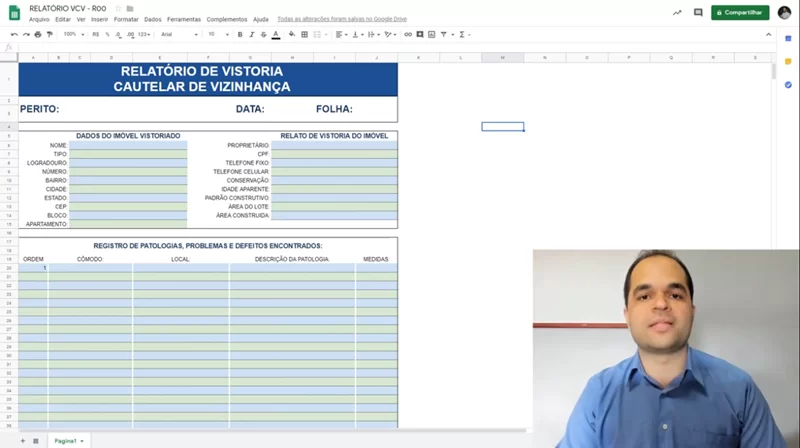The image size is (800, 448).
Task: Click the insert link icon
Action: pos(408,35)
